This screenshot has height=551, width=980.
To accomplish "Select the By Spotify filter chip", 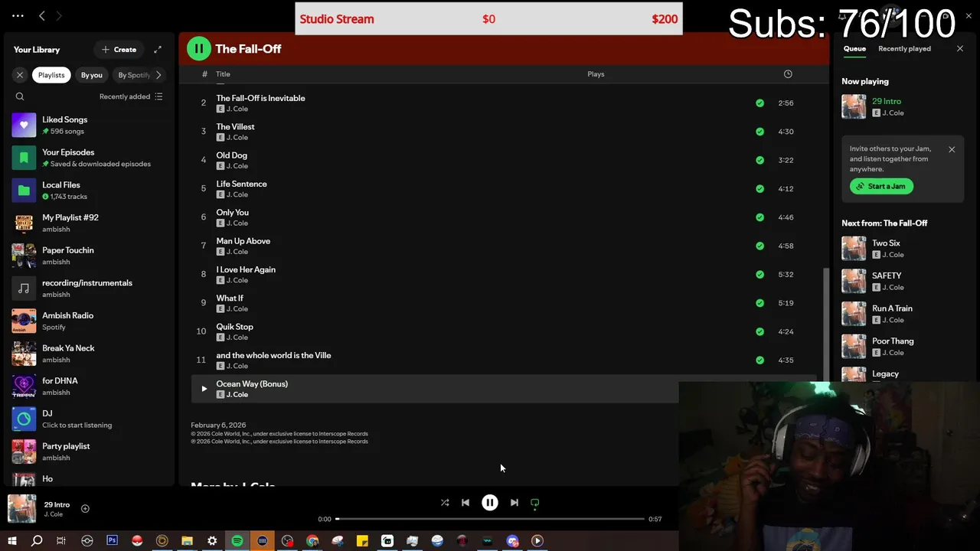I will pos(133,75).
